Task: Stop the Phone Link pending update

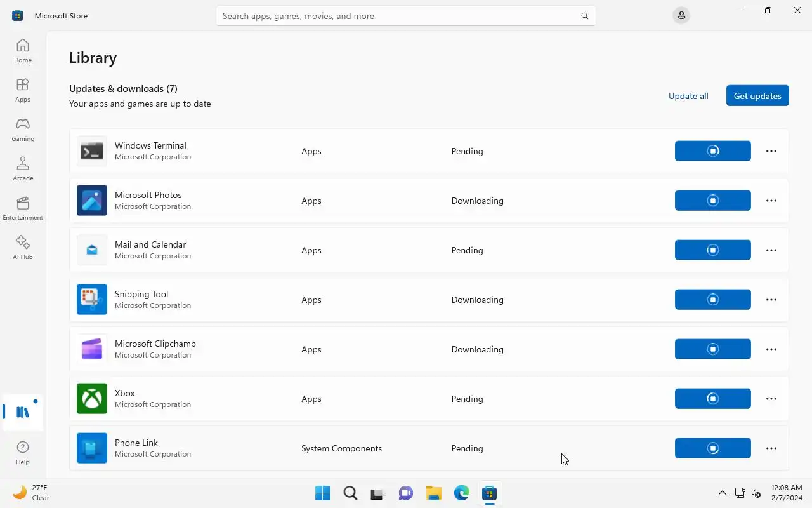Action: coord(713,448)
